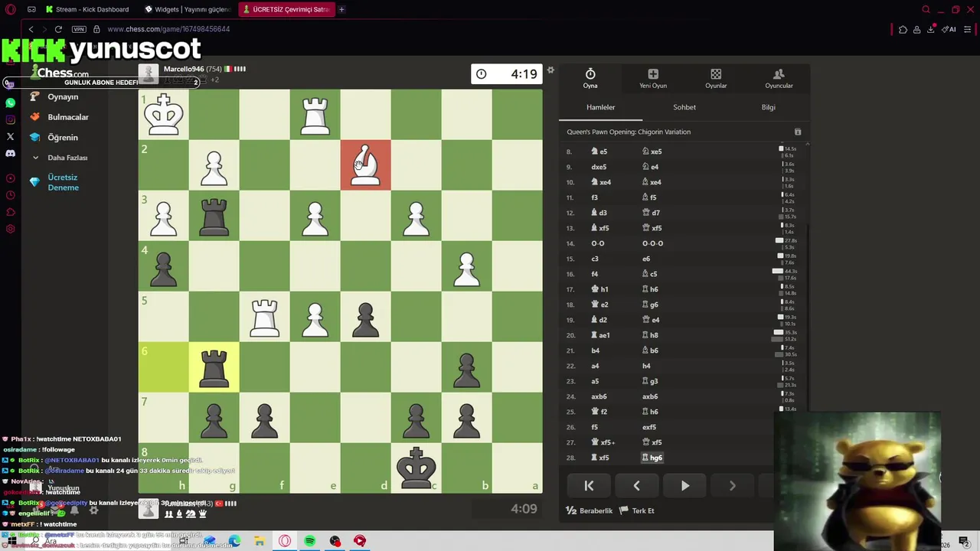Open the Oyunlar games tab

click(x=716, y=78)
